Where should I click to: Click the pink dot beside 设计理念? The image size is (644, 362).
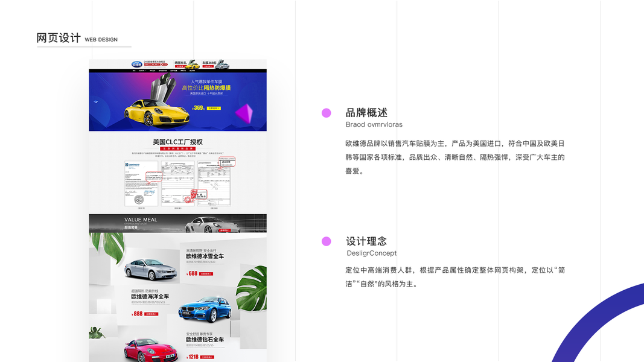(326, 241)
